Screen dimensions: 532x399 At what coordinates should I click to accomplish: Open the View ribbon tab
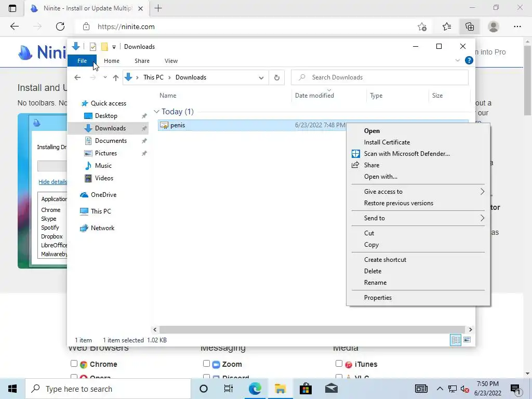click(x=171, y=61)
